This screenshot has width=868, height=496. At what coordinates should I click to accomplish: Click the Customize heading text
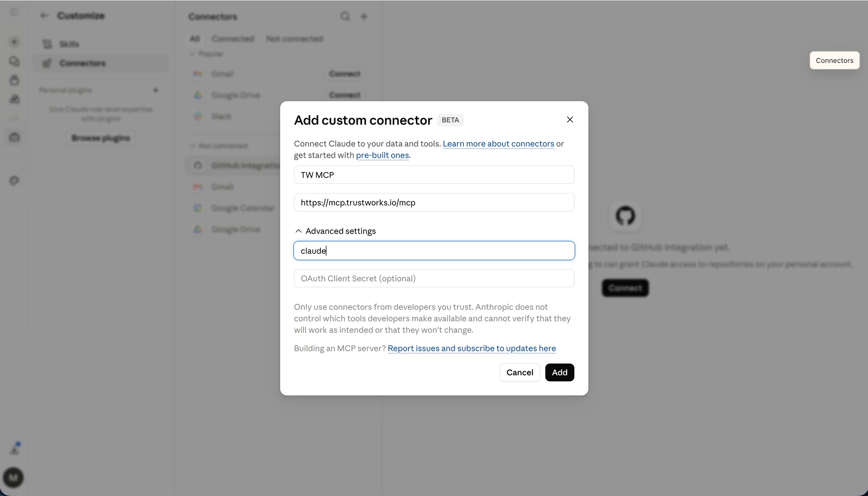click(x=81, y=16)
